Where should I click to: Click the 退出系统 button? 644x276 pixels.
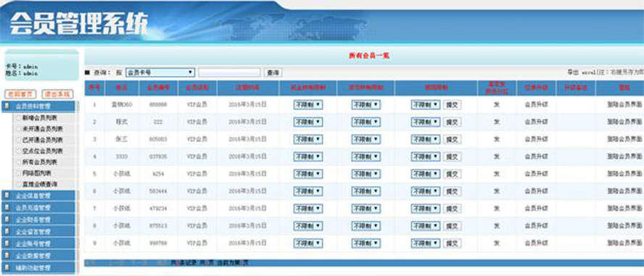[57, 94]
